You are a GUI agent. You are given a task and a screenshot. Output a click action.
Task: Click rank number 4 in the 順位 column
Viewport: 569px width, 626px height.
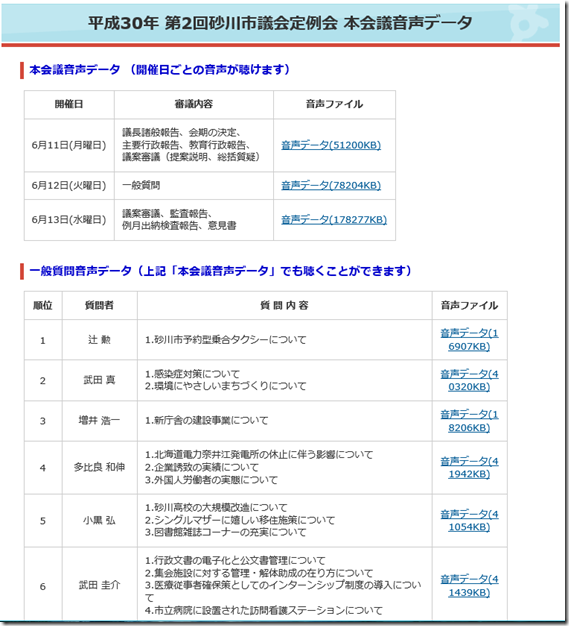pyautogui.click(x=43, y=468)
